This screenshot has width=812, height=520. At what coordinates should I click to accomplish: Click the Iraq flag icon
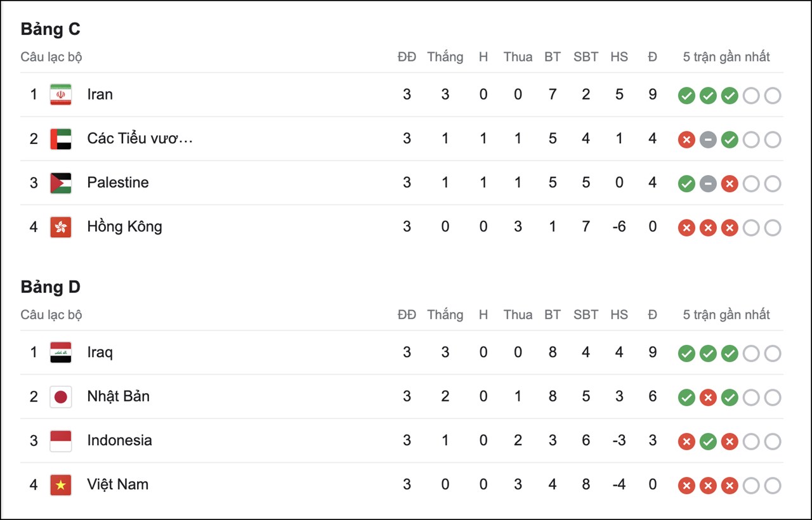(x=61, y=353)
